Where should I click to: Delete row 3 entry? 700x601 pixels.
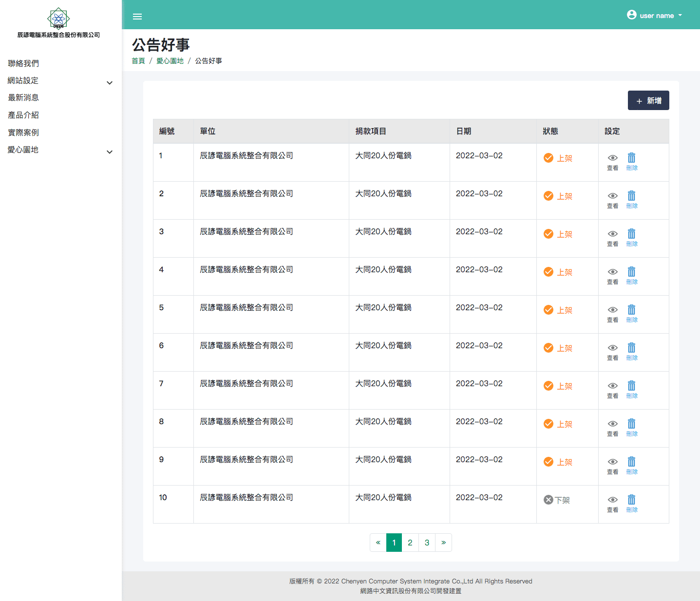(x=632, y=238)
